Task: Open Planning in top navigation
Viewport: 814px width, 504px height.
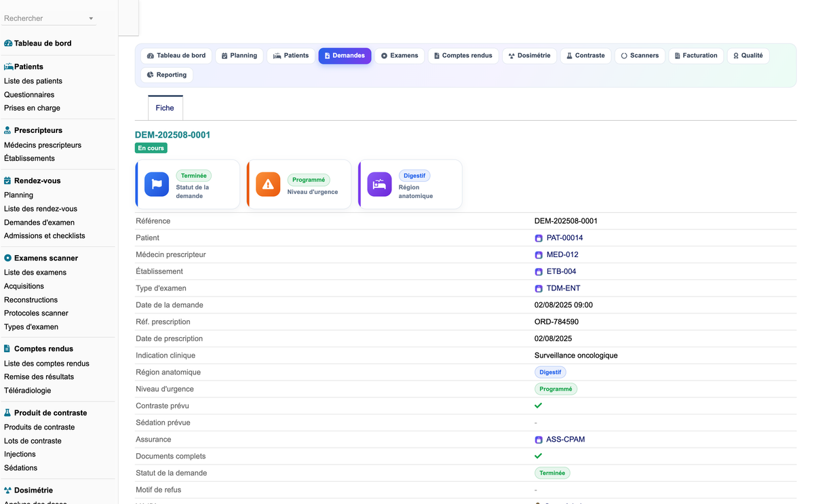Action: click(x=239, y=56)
